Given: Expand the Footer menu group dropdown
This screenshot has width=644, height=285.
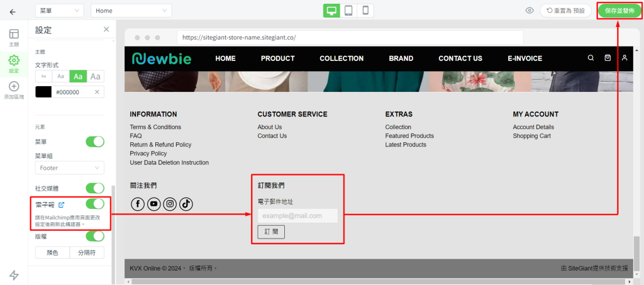Looking at the screenshot, I should (x=69, y=168).
